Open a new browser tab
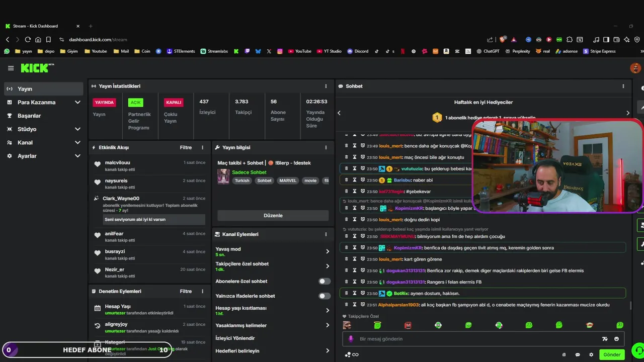The height and width of the screenshot is (362, 644). (x=91, y=26)
